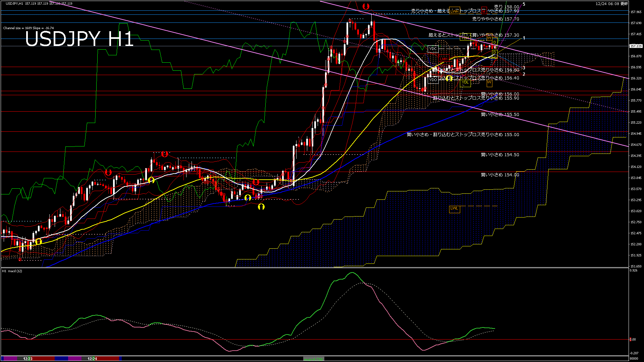This screenshot has height=362, width=644.
Task: Click the YDO label box
Action: (x=433, y=80)
